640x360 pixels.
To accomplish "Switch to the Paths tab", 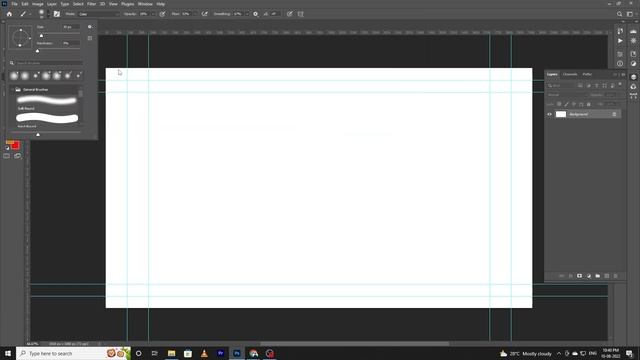I will (587, 74).
